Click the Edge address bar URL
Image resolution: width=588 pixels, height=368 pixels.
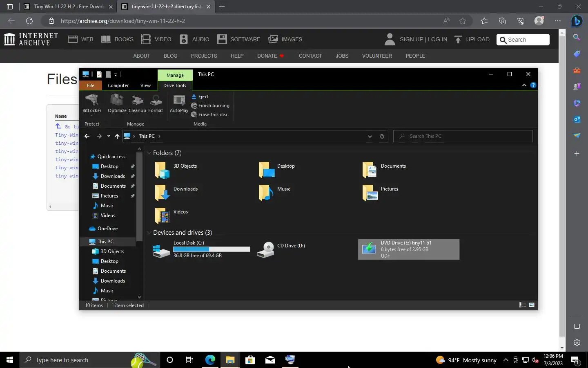pyautogui.click(x=123, y=21)
